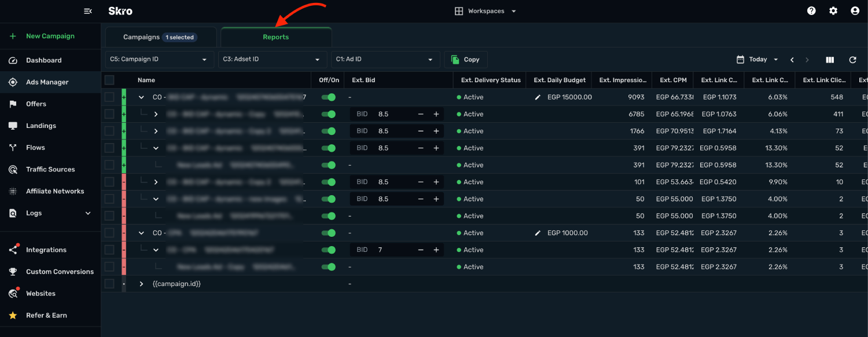Open the settings gear icon
Viewport: 868px width, 337px height.
coord(833,11)
